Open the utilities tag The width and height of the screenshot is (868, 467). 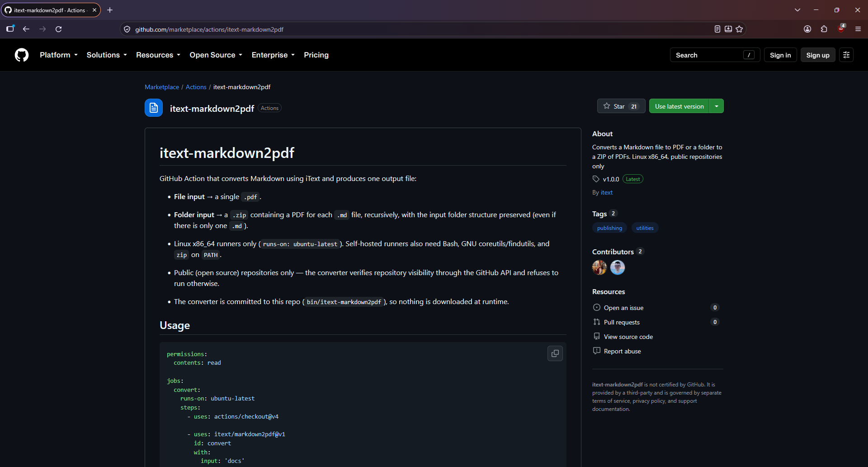[645, 228]
